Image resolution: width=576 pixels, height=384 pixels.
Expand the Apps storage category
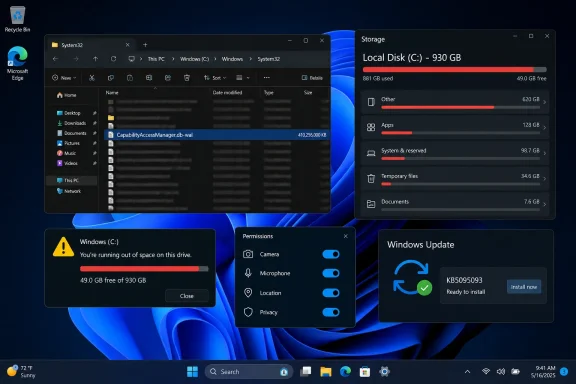click(455, 128)
